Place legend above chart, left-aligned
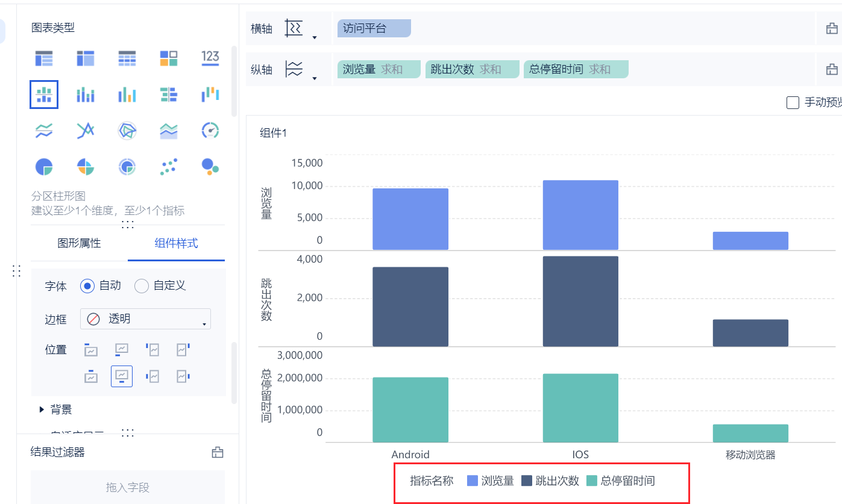This screenshot has height=504, width=842. pos(90,350)
